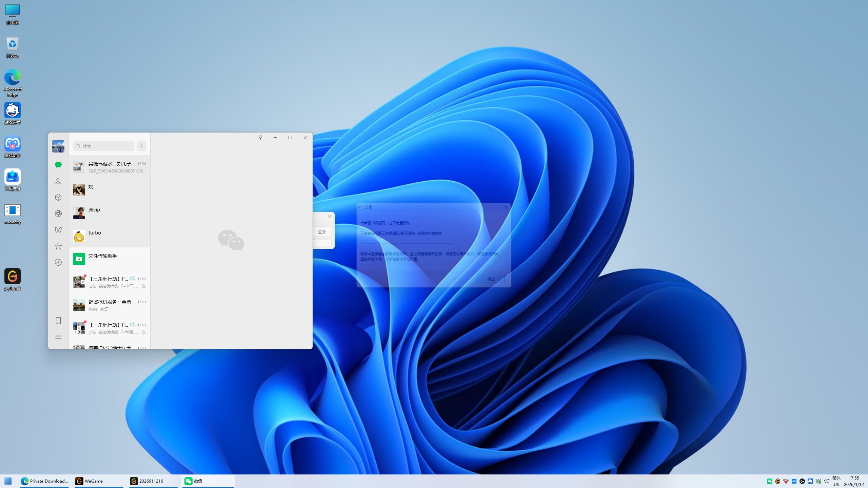
Task: Open the Mini Programs icon in sidebar
Action: (58, 262)
